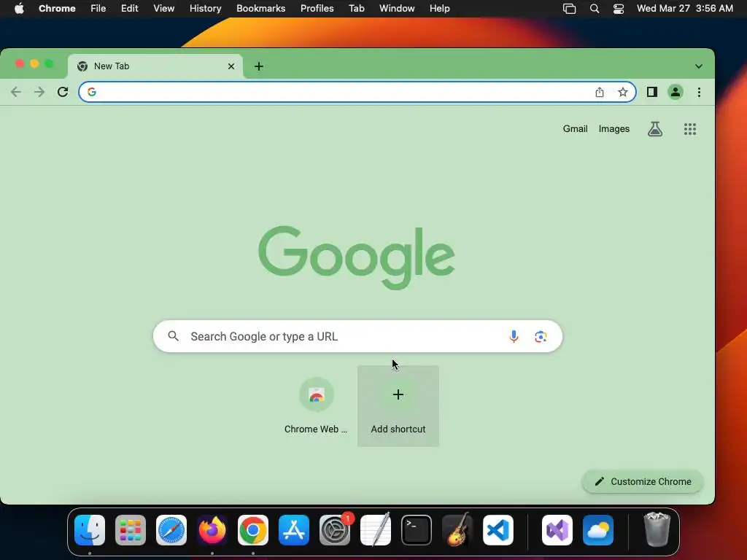The image size is (747, 560).
Task: Open the Apple menu
Action: point(19,9)
